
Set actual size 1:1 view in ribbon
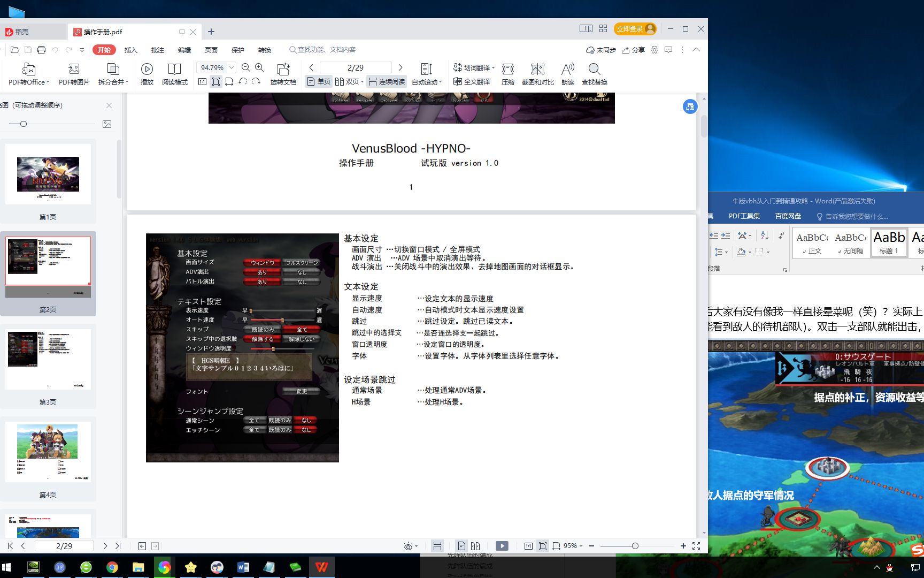202,82
